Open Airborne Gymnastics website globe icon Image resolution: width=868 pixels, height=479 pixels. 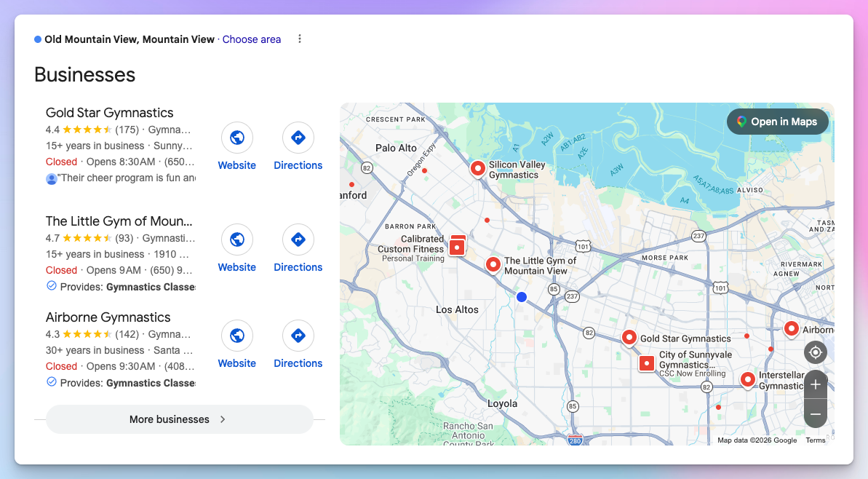pos(237,336)
